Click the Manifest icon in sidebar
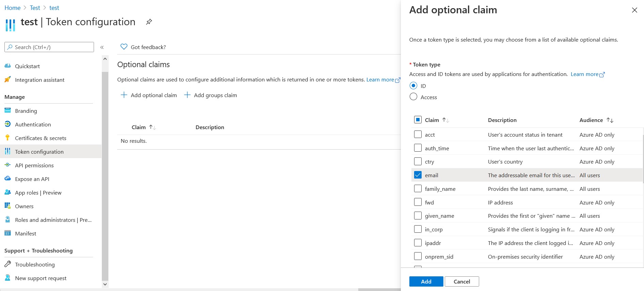Viewport: 644px width, 291px height. point(7,233)
